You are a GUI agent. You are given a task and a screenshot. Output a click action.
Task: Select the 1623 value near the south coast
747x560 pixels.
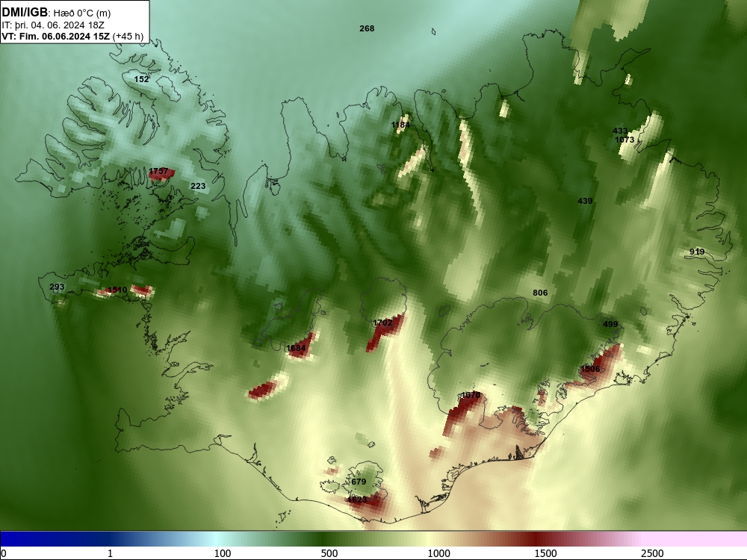(x=357, y=500)
